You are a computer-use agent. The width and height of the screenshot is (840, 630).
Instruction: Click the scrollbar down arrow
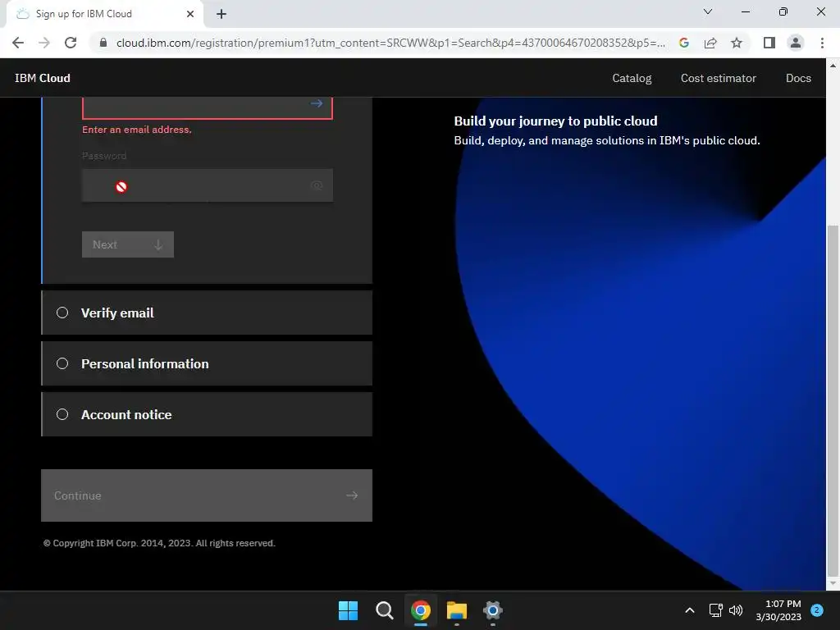(x=833, y=583)
